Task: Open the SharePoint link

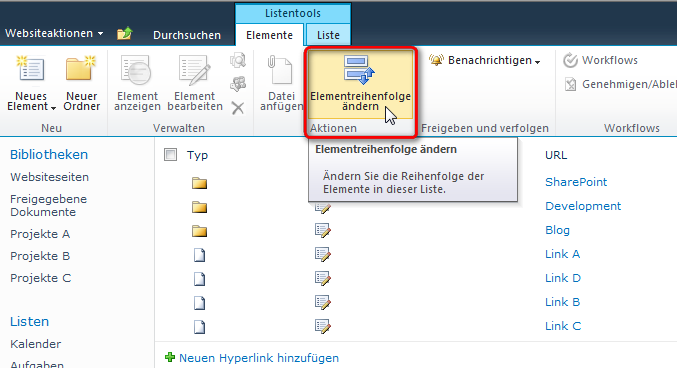Action: tap(576, 182)
